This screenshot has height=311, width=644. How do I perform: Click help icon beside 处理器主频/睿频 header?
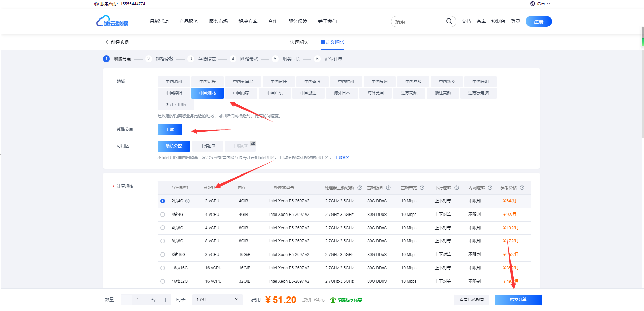click(x=359, y=188)
